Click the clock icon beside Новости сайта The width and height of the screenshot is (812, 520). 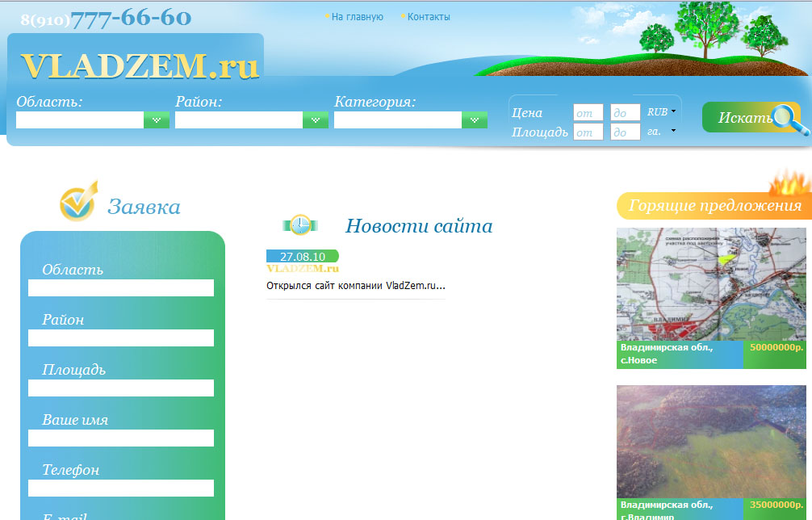[x=300, y=225]
